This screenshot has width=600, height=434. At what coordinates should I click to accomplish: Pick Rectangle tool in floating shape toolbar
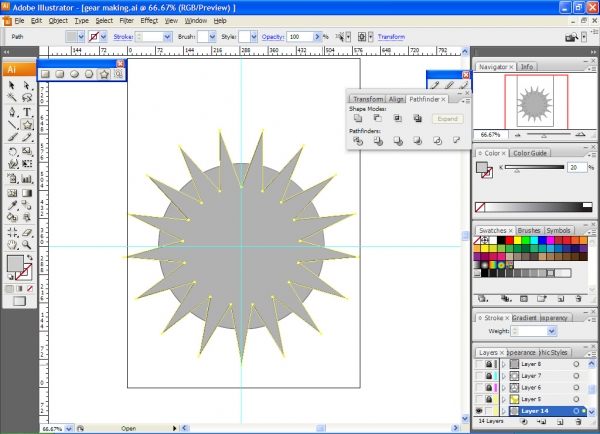pyautogui.click(x=46, y=74)
